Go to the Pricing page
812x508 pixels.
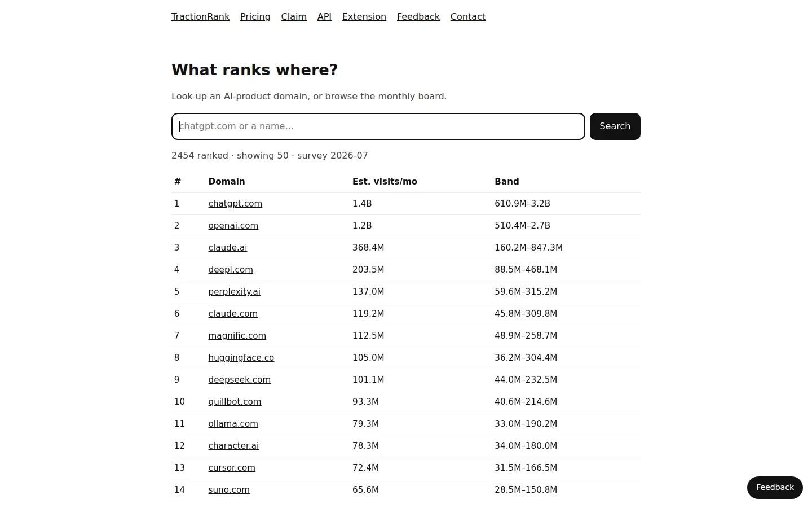point(255,17)
